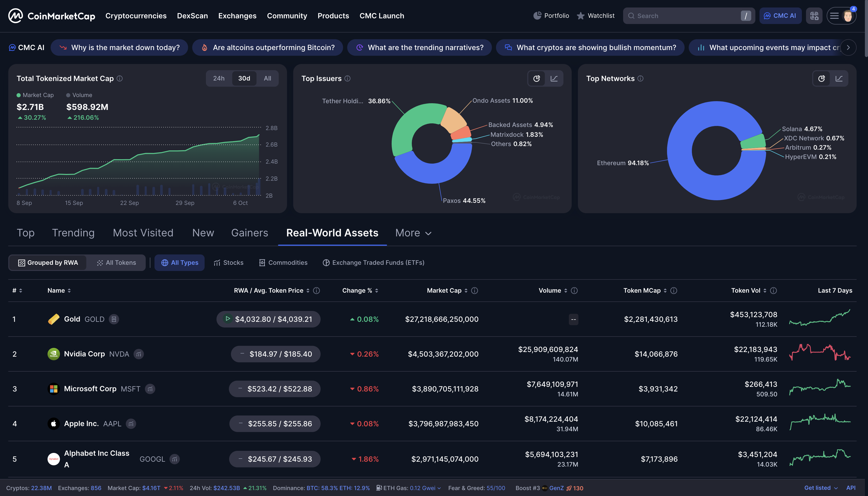This screenshot has width=868, height=496.
Task: Select the Commodities filter
Action: coord(283,262)
